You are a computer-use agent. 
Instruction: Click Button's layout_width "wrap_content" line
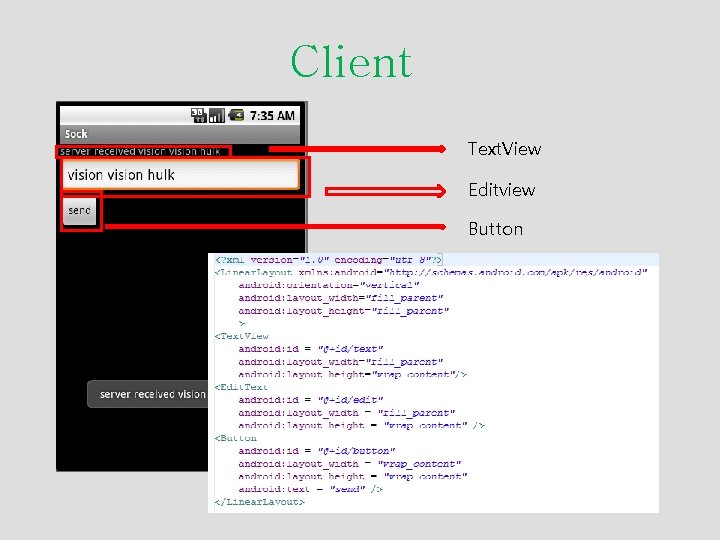point(350,464)
